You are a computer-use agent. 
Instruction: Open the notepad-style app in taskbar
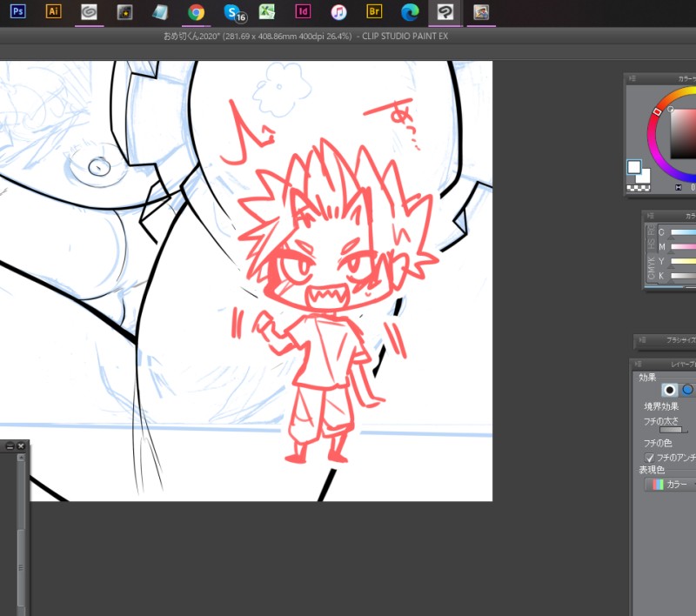[160, 12]
